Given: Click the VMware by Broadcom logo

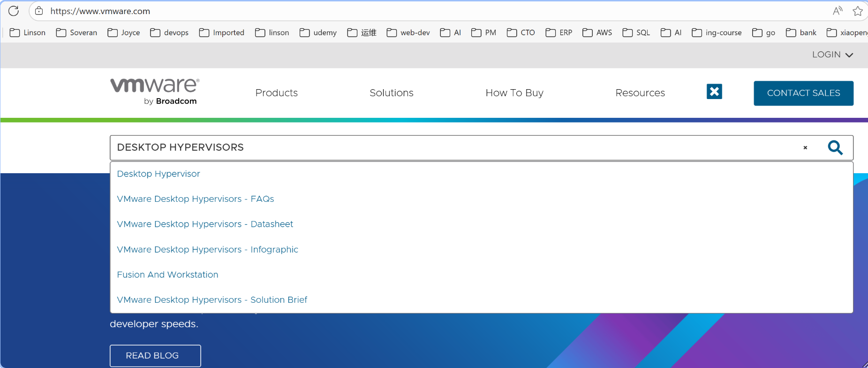Looking at the screenshot, I should pos(155,92).
